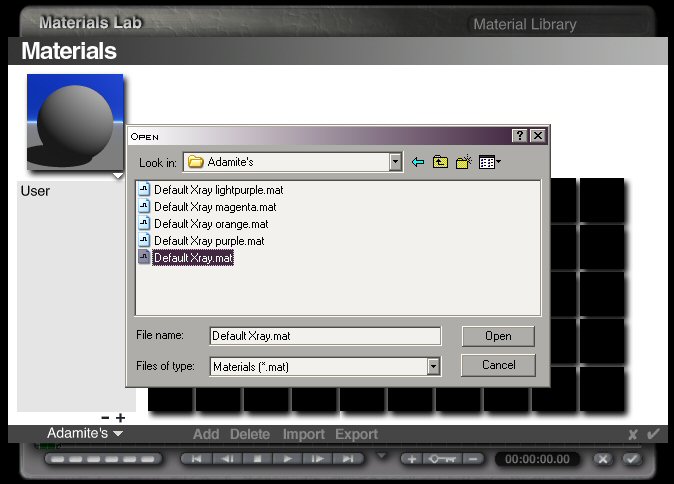The height and width of the screenshot is (484, 674).
Task: Click the dialog Help question mark button
Action: [520, 136]
